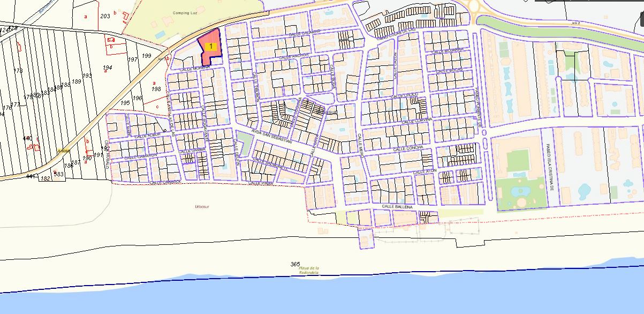Click the red Urbasur label on the beach
This screenshot has width=644, height=314.
point(202,205)
